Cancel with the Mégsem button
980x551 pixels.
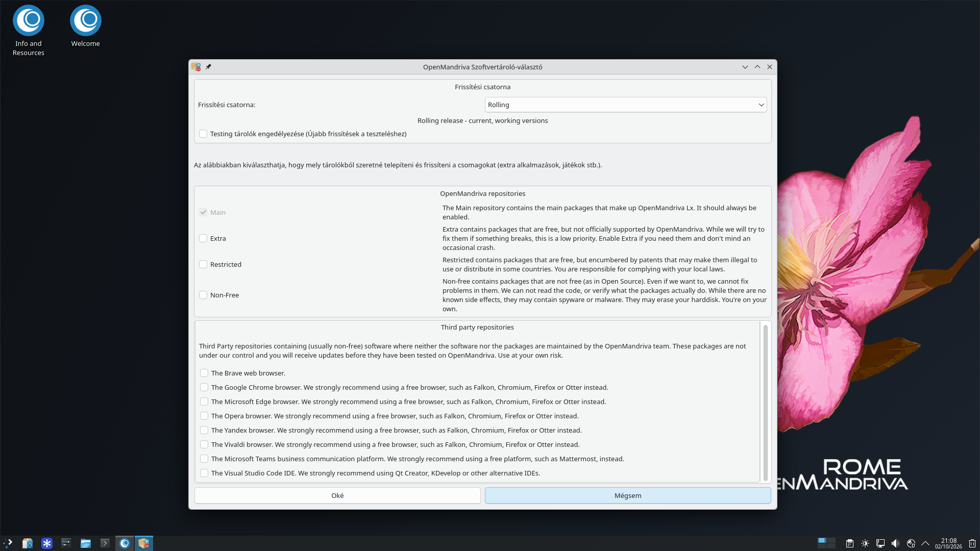tap(628, 495)
